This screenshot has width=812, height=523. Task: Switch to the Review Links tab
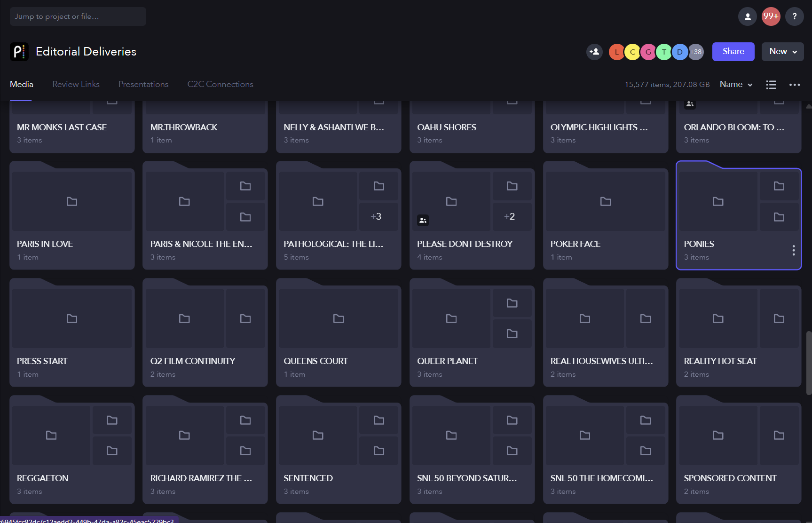pos(76,85)
